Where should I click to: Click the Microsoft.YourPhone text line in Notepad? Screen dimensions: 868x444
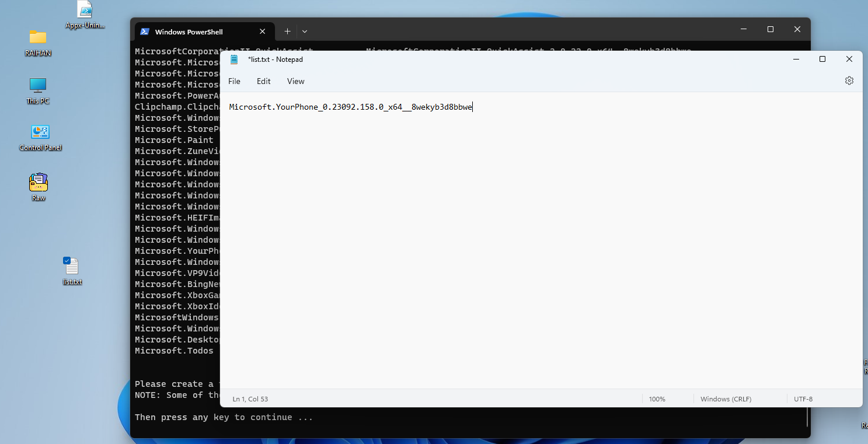(350, 107)
